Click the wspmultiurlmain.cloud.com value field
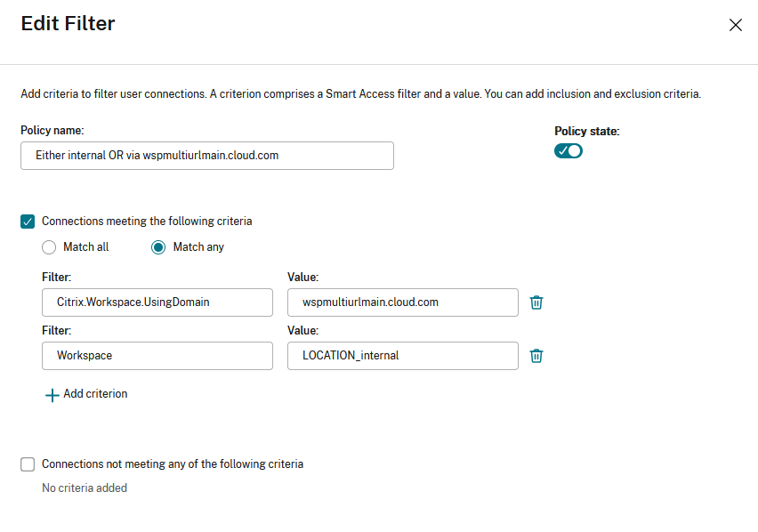Screen dimensions: 758x532 (x=403, y=302)
